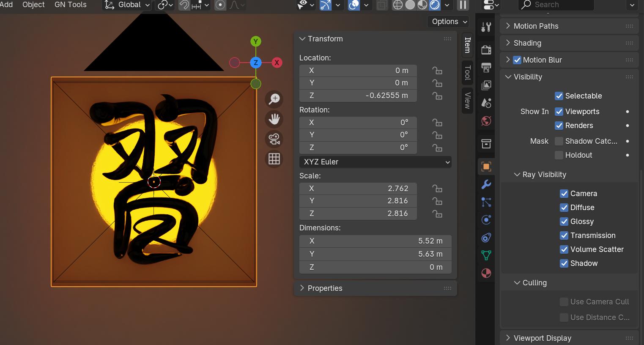Click the viewport zoom magnifier icon
644x345 pixels.
point(274,99)
